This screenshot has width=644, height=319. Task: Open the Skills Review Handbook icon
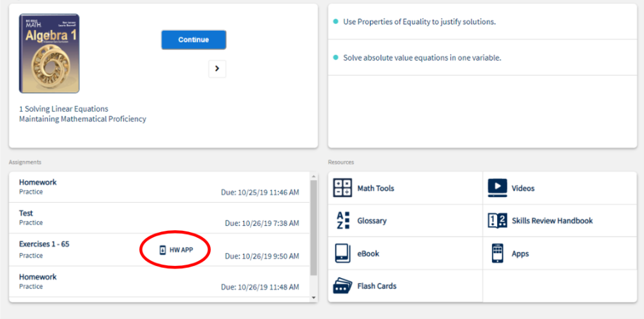tap(497, 221)
